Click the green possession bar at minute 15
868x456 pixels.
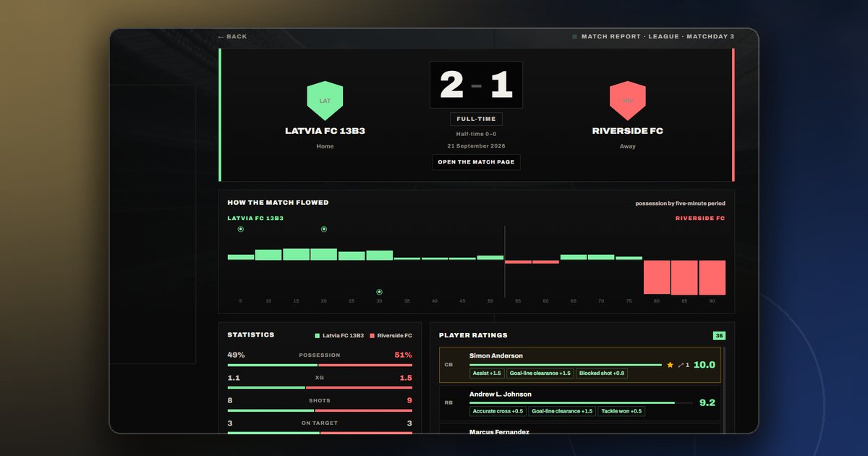296,254
